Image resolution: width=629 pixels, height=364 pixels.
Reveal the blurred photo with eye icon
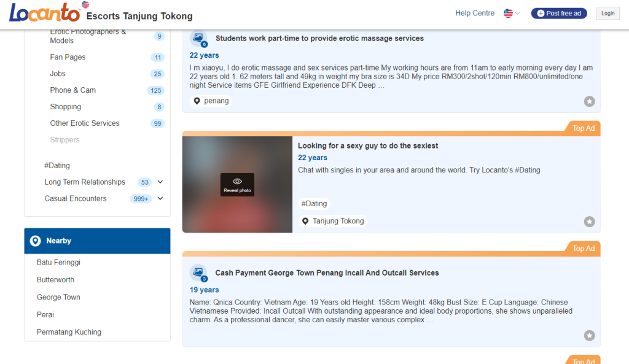237,184
